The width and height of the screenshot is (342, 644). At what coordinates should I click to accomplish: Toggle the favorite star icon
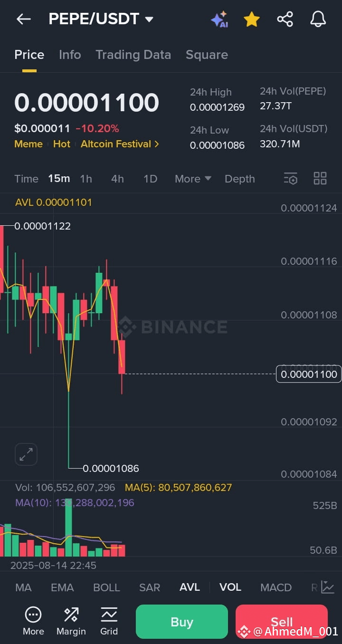(x=252, y=19)
